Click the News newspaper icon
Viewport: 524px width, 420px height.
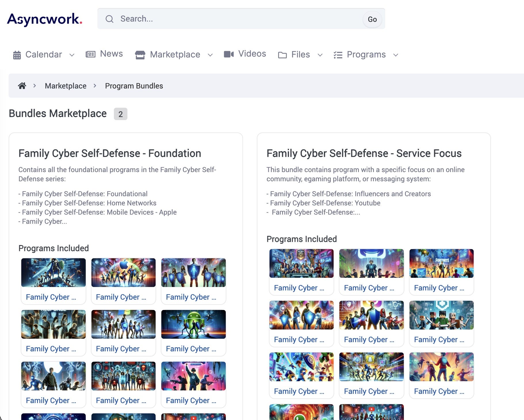(91, 54)
